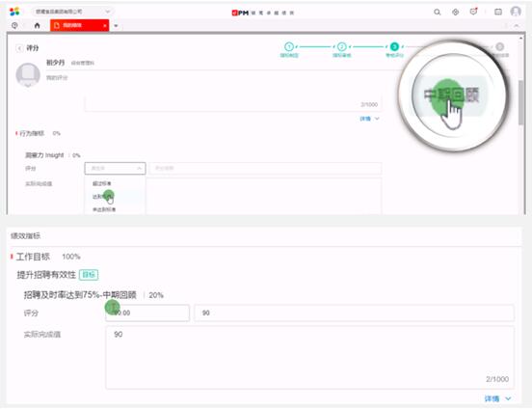Viewport: 532px width, 409px height.
Task: Open the user avatar menu
Action: pos(516,12)
